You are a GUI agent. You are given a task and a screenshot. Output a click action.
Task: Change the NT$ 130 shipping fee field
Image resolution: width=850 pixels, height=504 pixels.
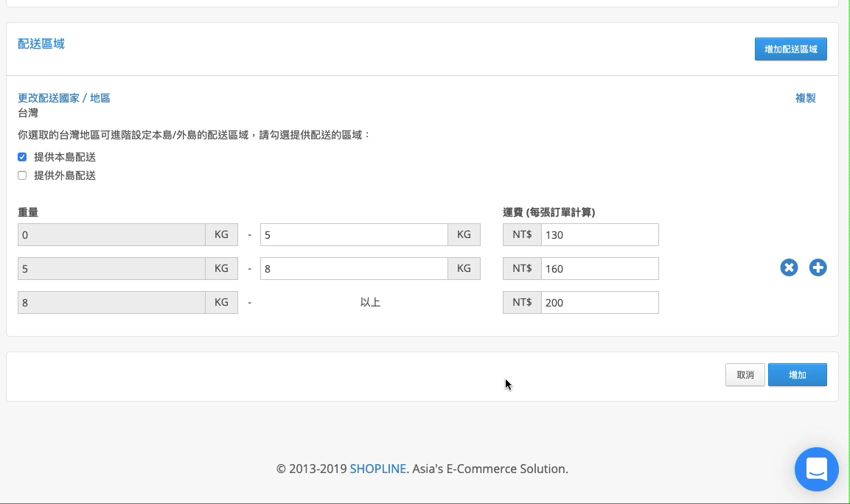pyautogui.click(x=599, y=234)
